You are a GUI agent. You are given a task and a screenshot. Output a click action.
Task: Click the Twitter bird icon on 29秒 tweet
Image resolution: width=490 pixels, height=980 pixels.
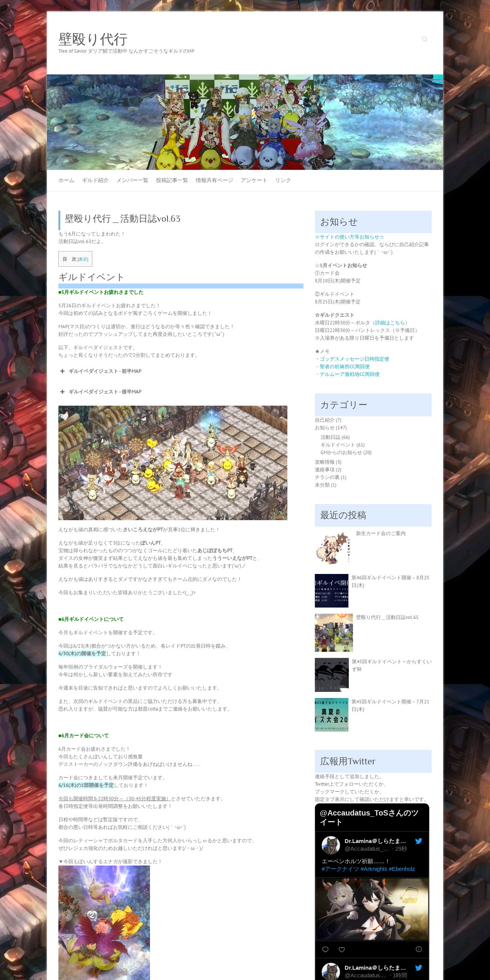coord(419,841)
